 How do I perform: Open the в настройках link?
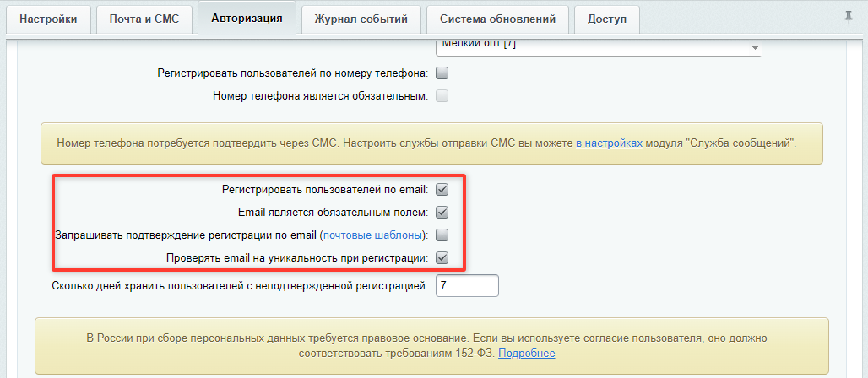[609, 143]
